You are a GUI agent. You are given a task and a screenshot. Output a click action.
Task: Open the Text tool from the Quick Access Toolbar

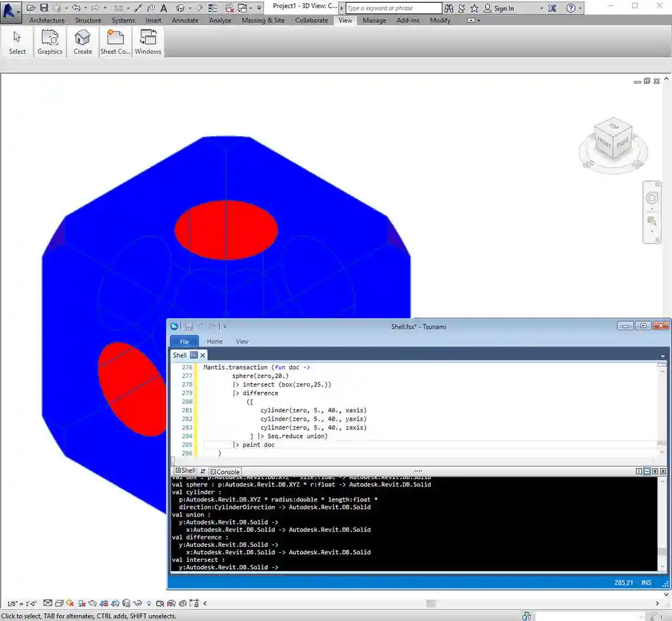pos(163,8)
